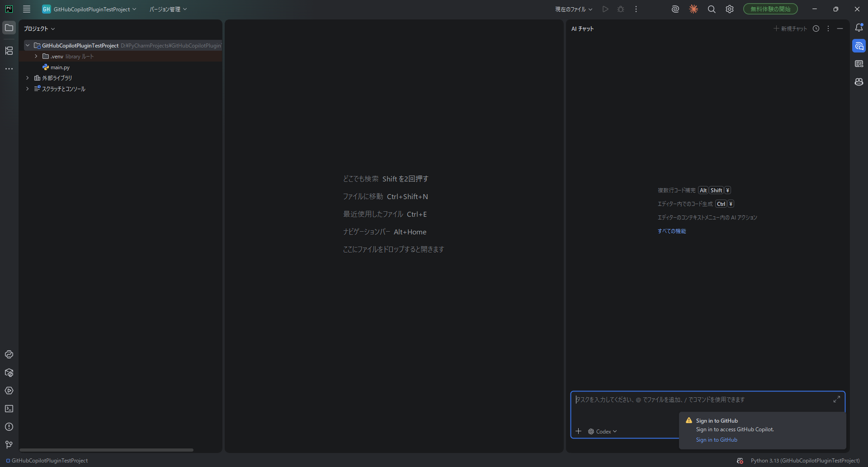Open the main hamburger menu

coord(27,9)
